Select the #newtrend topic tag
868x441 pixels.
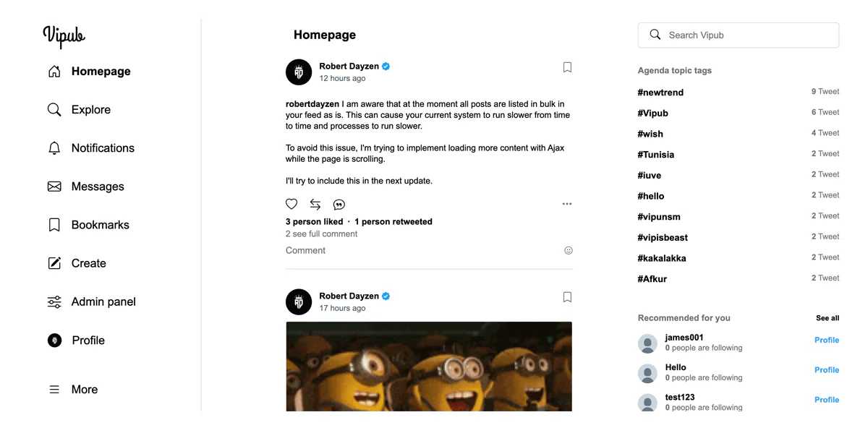[x=660, y=93]
